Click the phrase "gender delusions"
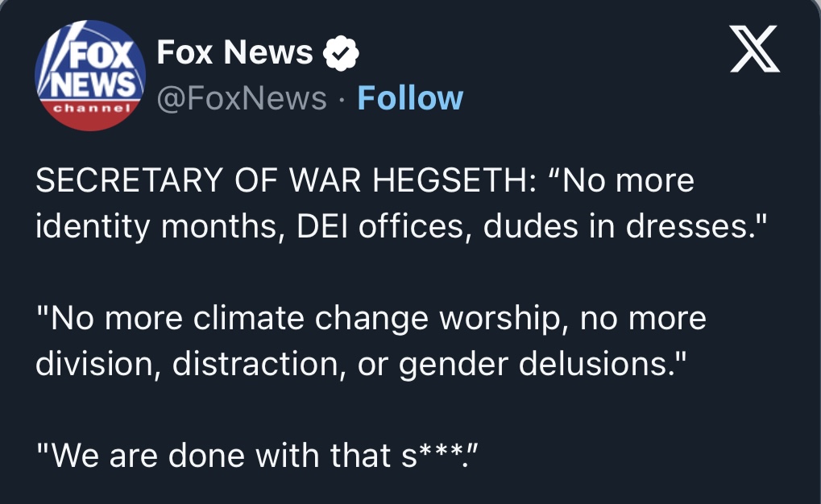The width and height of the screenshot is (821, 504). (533, 364)
